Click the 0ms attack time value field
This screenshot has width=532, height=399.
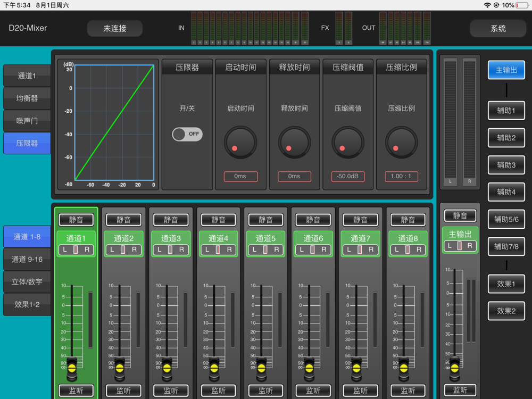(x=240, y=177)
